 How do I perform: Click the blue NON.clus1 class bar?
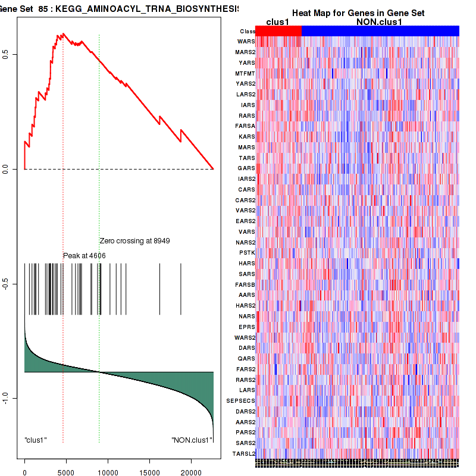coord(380,32)
